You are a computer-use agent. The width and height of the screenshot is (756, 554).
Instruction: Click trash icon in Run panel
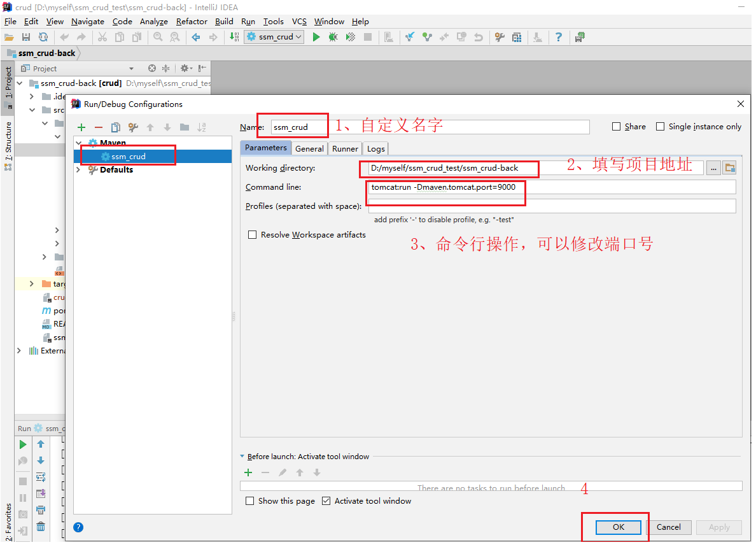click(41, 527)
